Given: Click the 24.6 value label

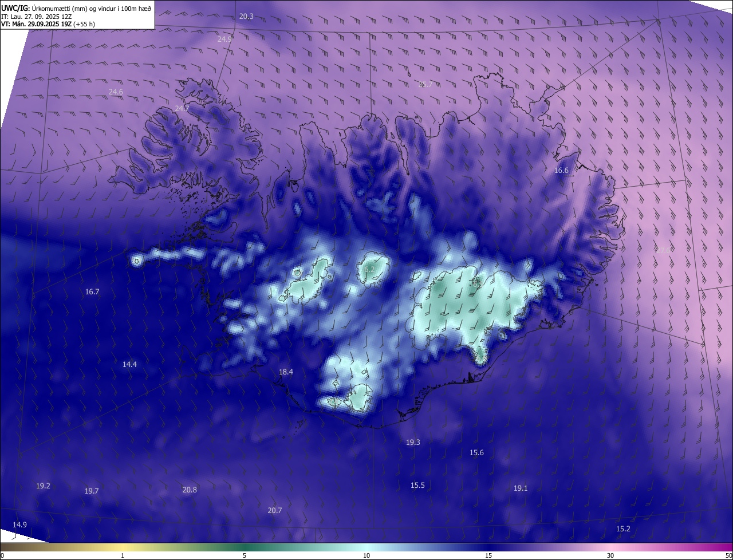Looking at the screenshot, I should pos(116,92).
